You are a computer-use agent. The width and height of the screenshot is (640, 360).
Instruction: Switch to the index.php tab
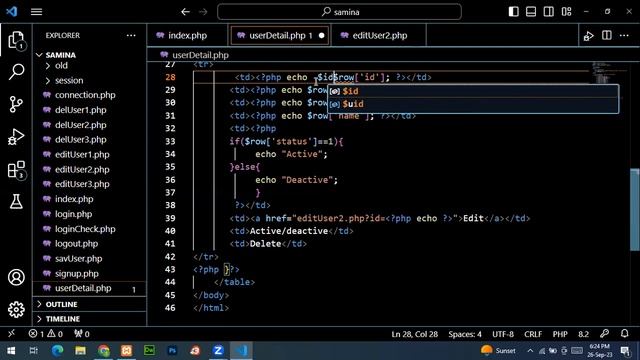click(x=187, y=36)
